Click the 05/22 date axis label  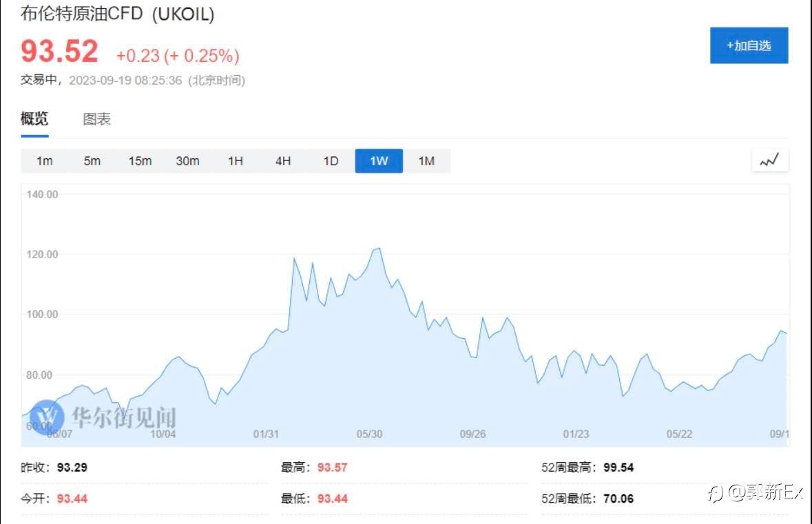(680, 434)
